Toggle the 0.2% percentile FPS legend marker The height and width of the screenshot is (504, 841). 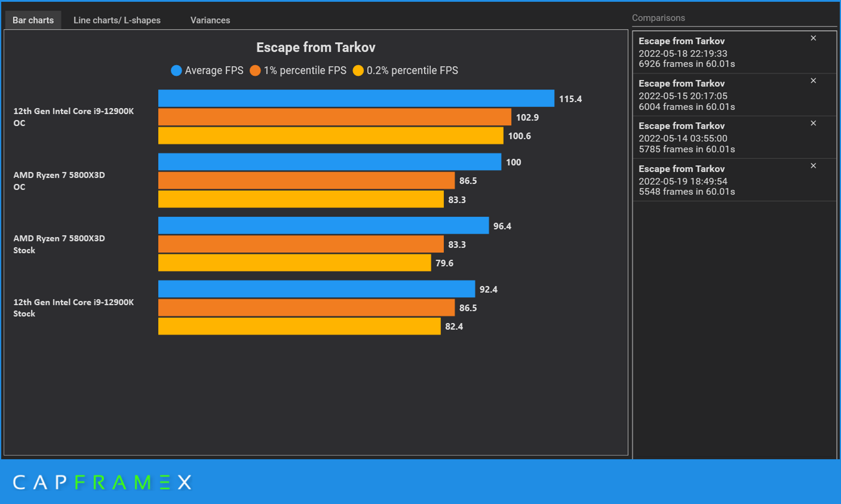358,70
